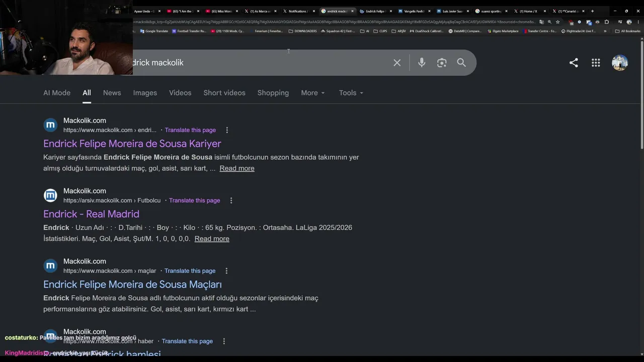Open the browser extensions puzzle icon

606,22
